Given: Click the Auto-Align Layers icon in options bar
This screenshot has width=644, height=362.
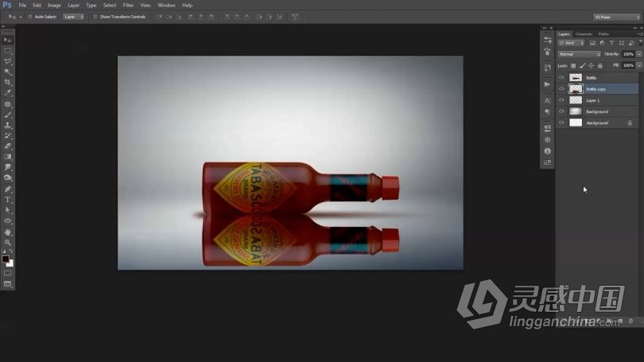Looking at the screenshot, I should click(295, 17).
